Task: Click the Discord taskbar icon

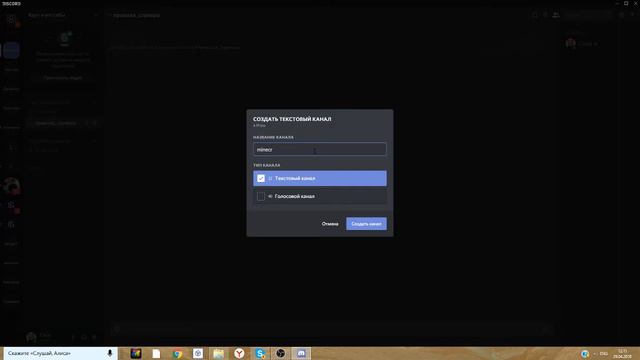Action: 301,353
